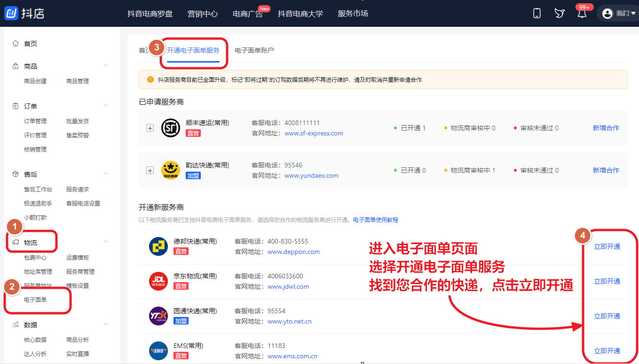This screenshot has width=639, height=364.
Task: Click the 圆通快递 YTO logo
Action: click(158, 316)
